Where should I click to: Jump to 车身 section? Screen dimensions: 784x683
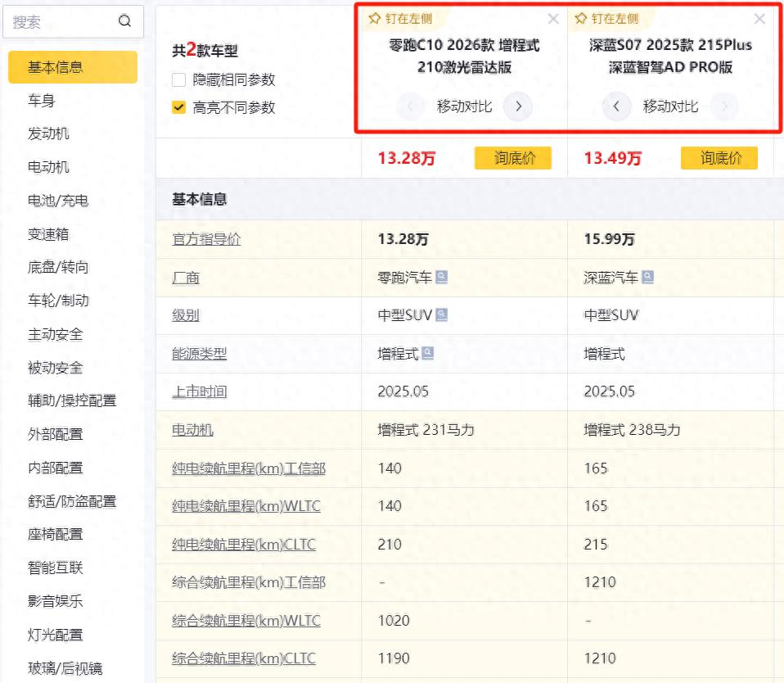coord(42,101)
